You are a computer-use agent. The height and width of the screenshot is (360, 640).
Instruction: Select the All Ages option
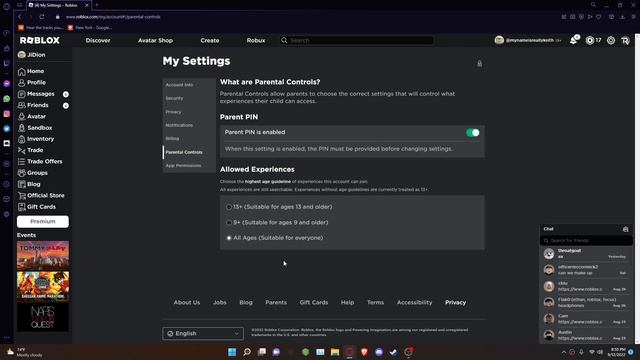coord(229,238)
